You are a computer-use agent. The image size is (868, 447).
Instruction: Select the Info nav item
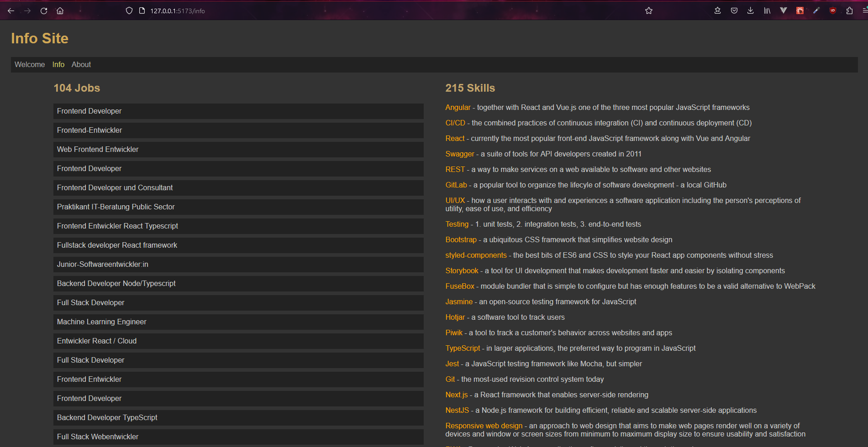click(x=58, y=65)
